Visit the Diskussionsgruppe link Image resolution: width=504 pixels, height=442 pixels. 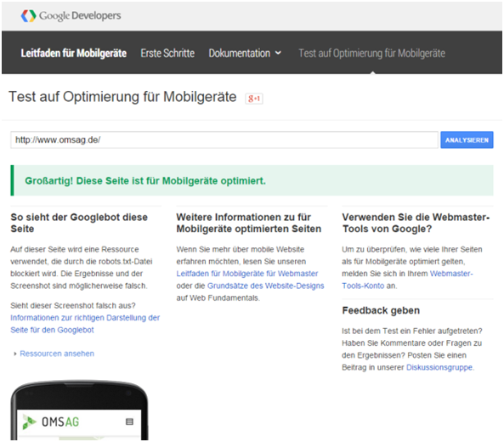click(439, 367)
